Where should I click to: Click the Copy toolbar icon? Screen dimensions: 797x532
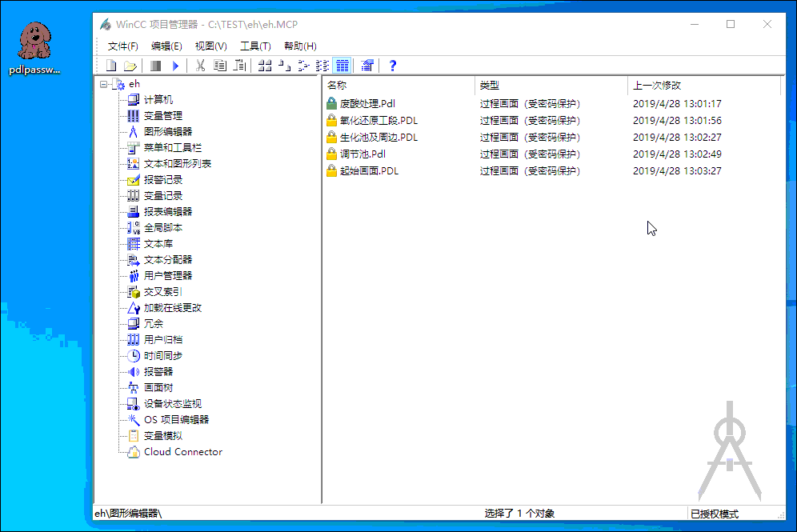point(220,66)
